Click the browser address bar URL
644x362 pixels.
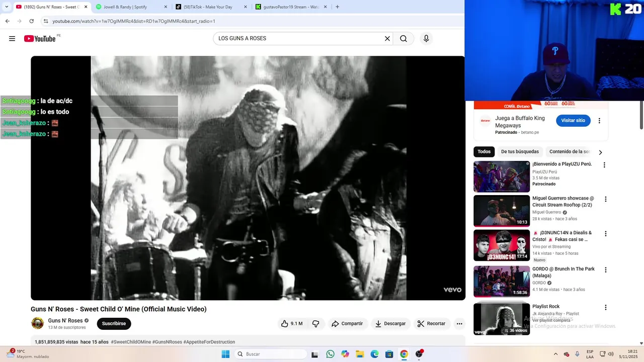coord(134,21)
